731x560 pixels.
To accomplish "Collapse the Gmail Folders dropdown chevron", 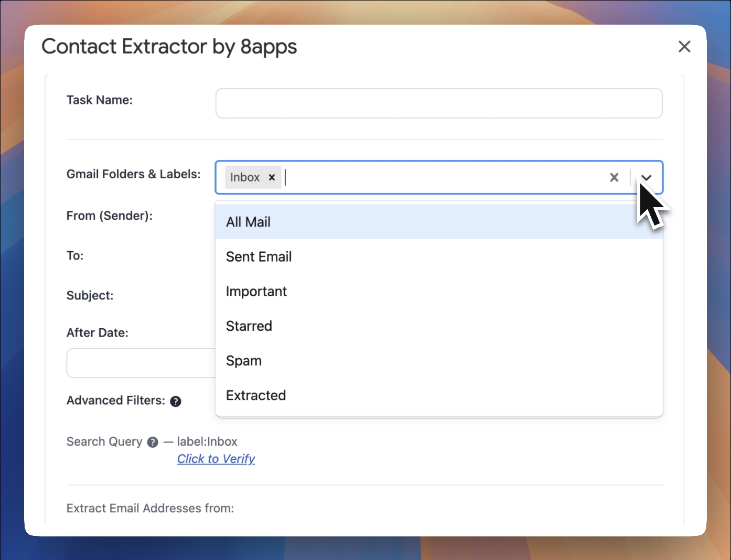I will pos(647,177).
